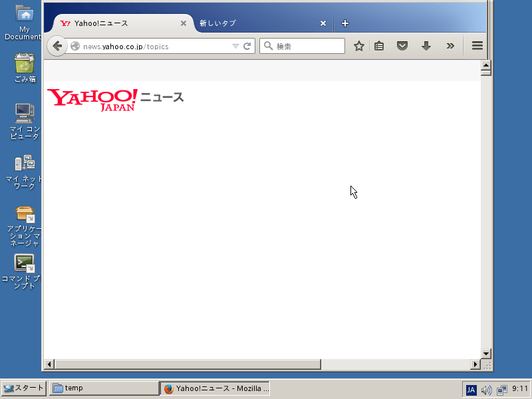This screenshot has height=399, width=532.
Task: Switch to the Yahoo!ニュース tab
Action: point(122,23)
